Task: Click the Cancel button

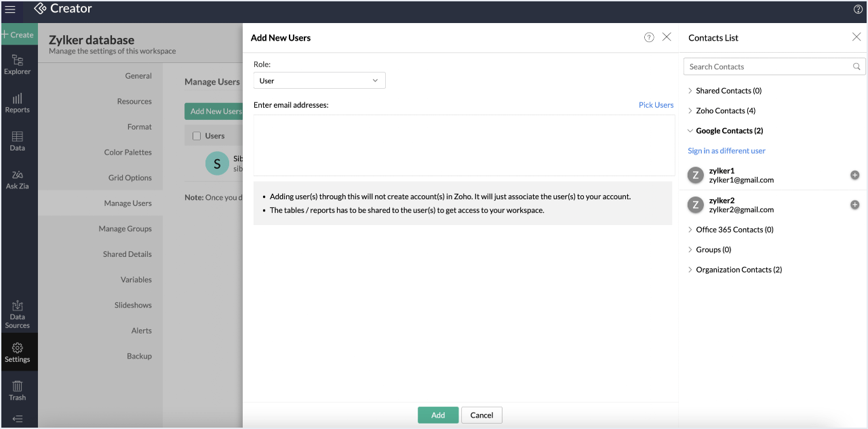Action: pos(481,415)
